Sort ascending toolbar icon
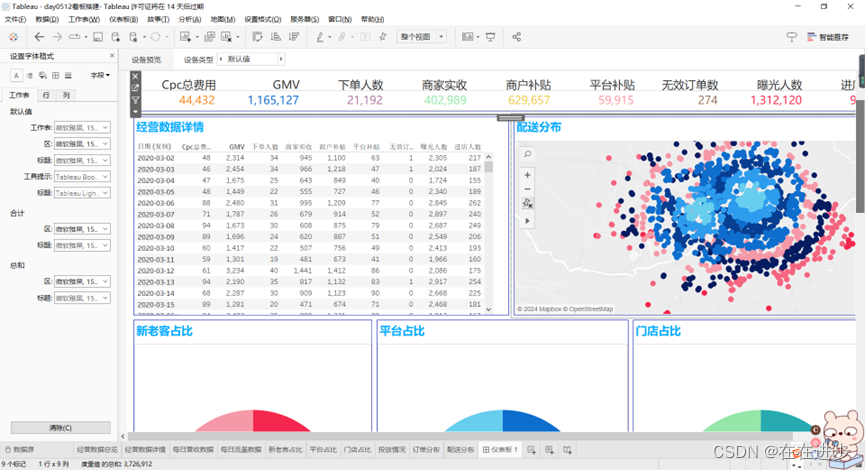The image size is (865, 470). 276,37
